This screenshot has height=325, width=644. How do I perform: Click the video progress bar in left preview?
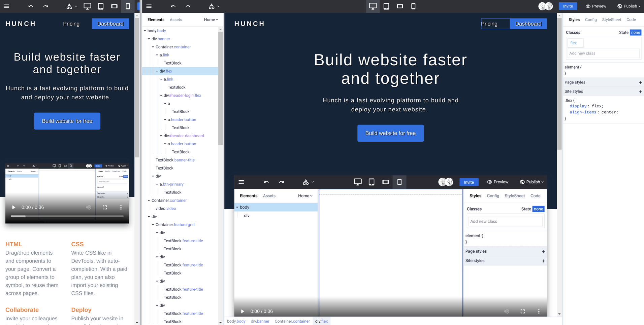[67, 216]
